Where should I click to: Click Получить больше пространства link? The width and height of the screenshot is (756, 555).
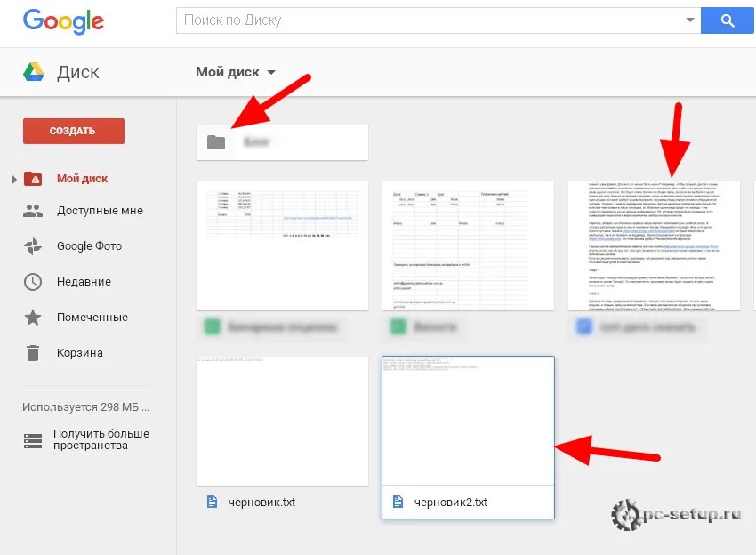tap(101, 439)
